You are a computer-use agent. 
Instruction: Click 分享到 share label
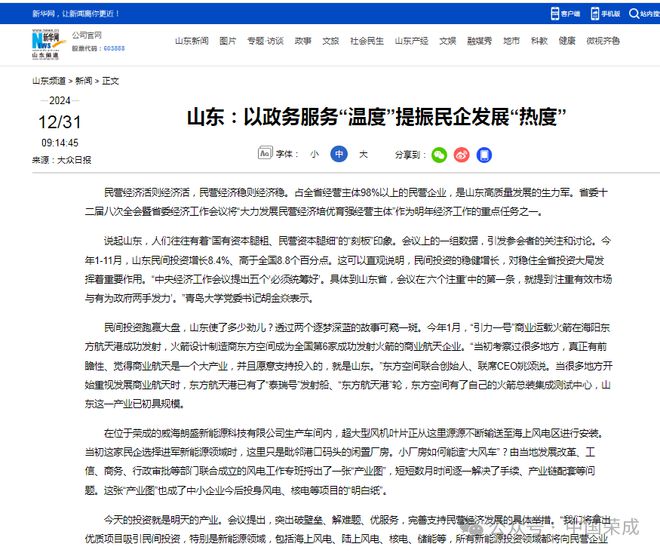coord(410,154)
